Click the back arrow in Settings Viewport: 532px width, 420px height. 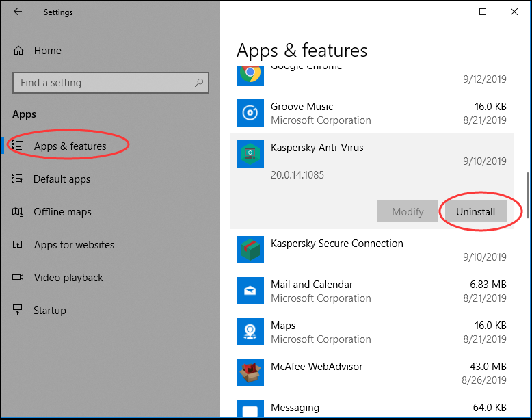coord(18,12)
